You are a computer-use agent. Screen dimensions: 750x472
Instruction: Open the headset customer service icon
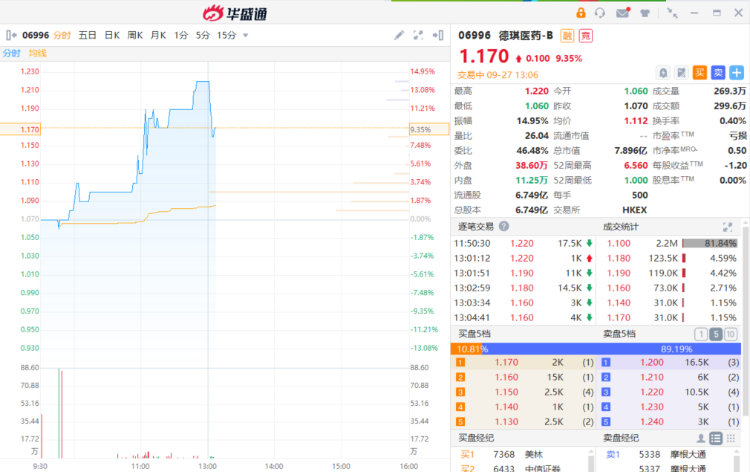tap(600, 13)
